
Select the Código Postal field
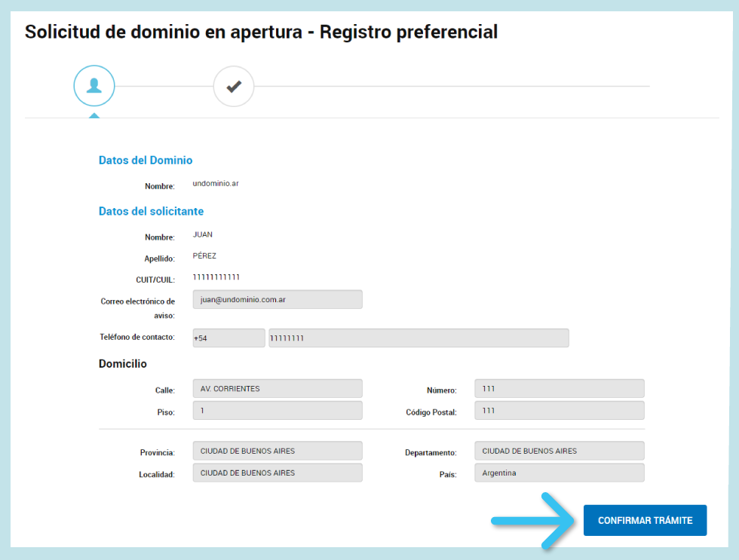click(559, 411)
